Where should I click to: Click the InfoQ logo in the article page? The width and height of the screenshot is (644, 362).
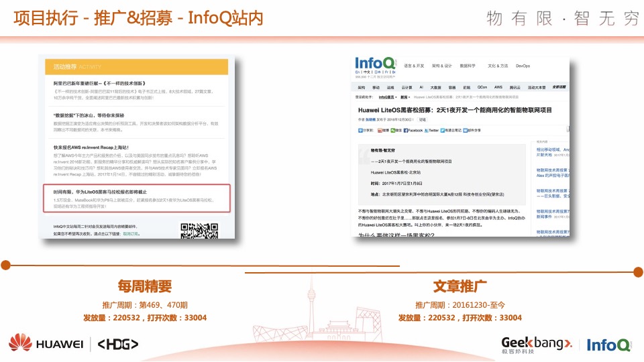tap(376, 64)
